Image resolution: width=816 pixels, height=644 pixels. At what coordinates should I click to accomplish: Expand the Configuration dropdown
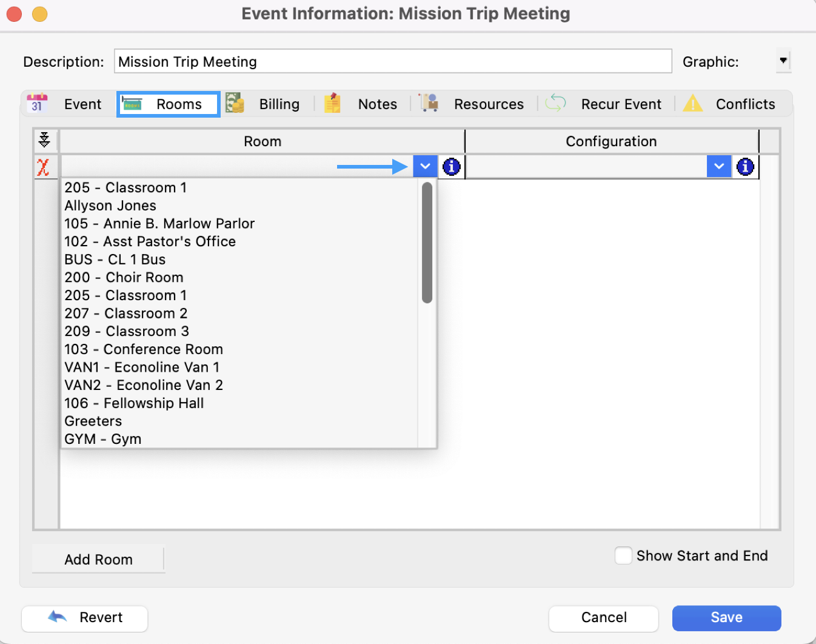718,167
